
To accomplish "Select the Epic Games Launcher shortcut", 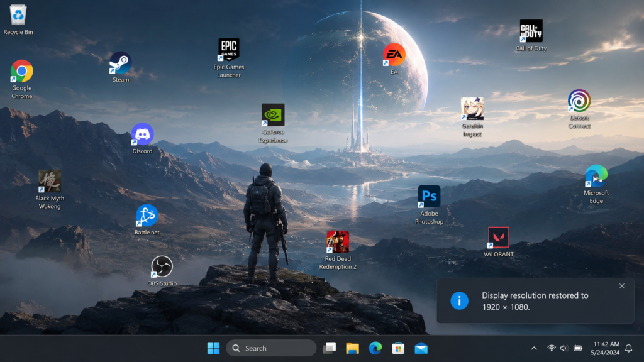I will coord(229,58).
